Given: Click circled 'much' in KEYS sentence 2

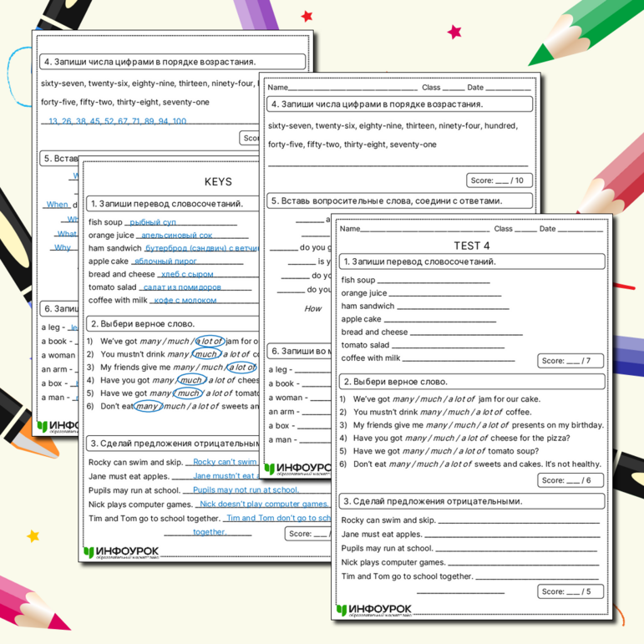Looking at the screenshot, I should [x=205, y=354].
